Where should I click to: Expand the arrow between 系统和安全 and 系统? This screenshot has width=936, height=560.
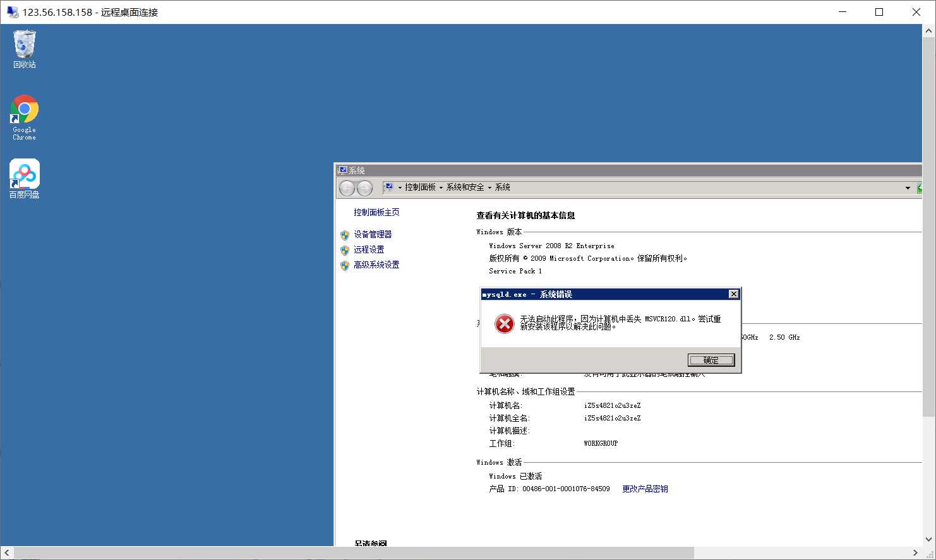[489, 188]
